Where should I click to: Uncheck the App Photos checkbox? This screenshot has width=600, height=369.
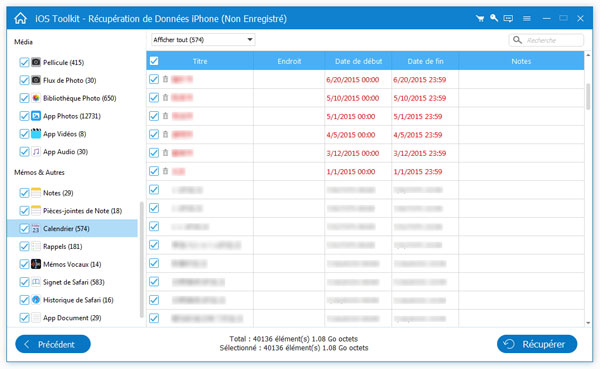24,116
